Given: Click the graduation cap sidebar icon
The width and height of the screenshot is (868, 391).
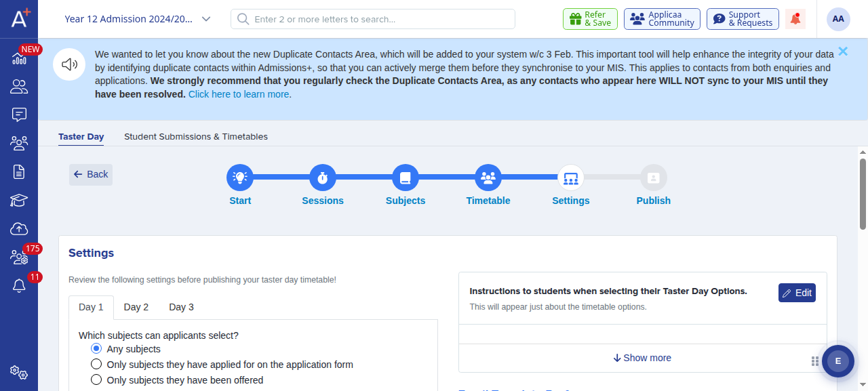Looking at the screenshot, I should click(19, 201).
